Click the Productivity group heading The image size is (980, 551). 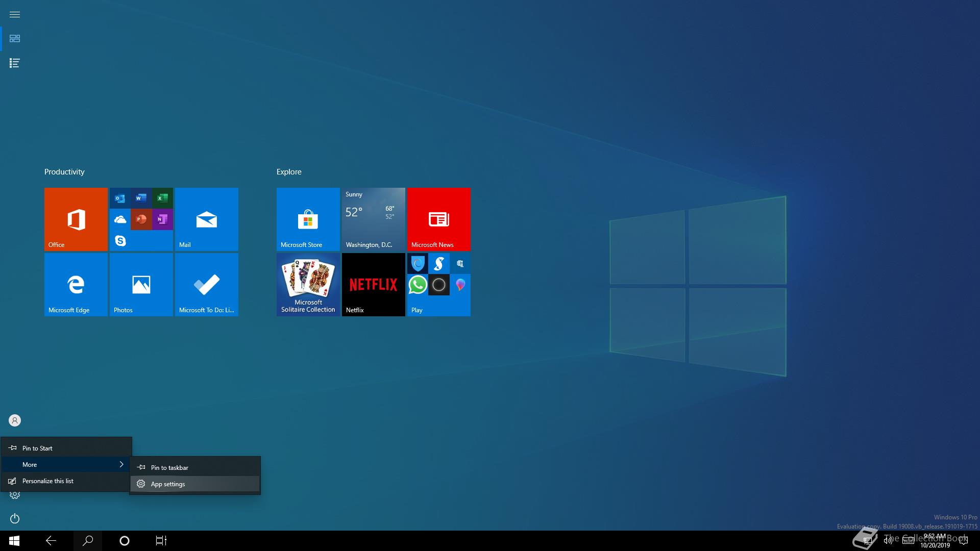(x=64, y=172)
